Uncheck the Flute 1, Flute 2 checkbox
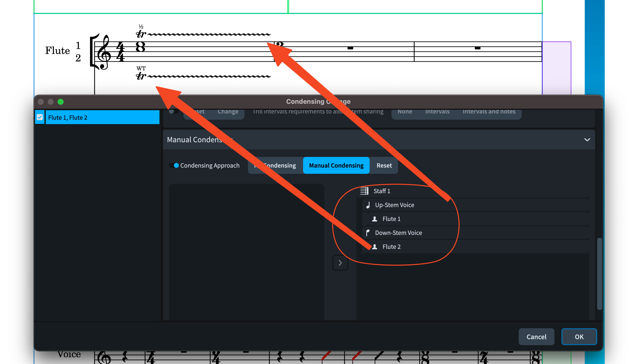This screenshot has width=629, height=364. (40, 117)
